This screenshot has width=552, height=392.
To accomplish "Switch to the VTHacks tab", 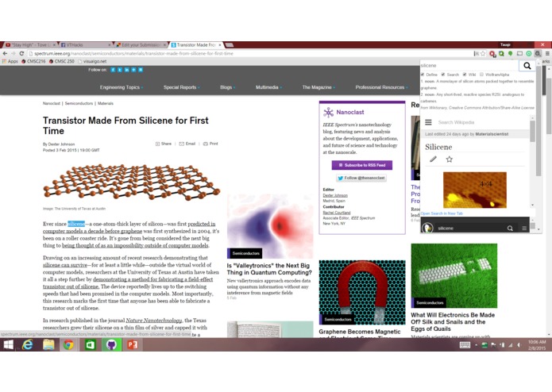I will pos(86,45).
